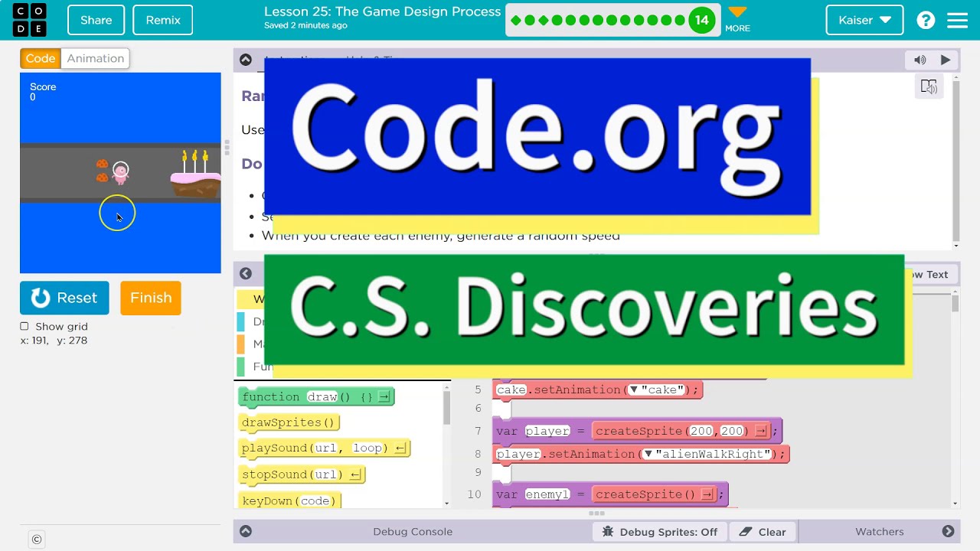Click the instructions panel scrollbar
Image resolution: width=980 pixels, height=551 pixels.
click(955, 159)
